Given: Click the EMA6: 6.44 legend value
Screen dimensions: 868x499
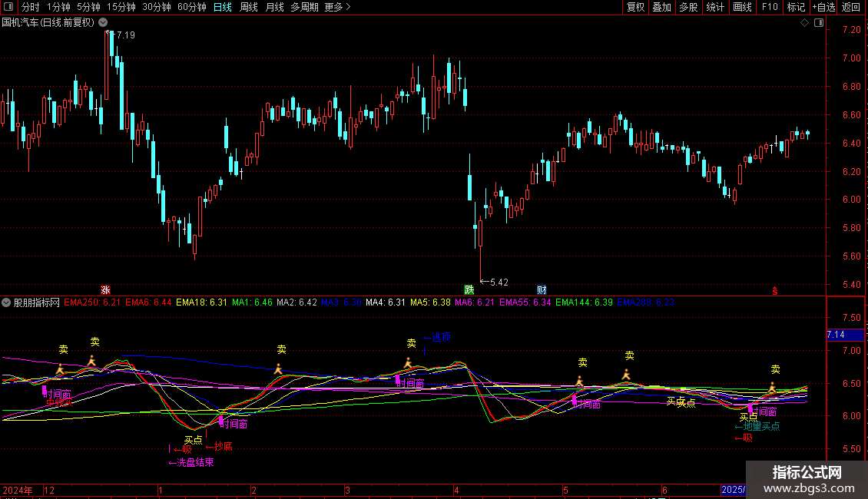Looking at the screenshot, I should (148, 302).
